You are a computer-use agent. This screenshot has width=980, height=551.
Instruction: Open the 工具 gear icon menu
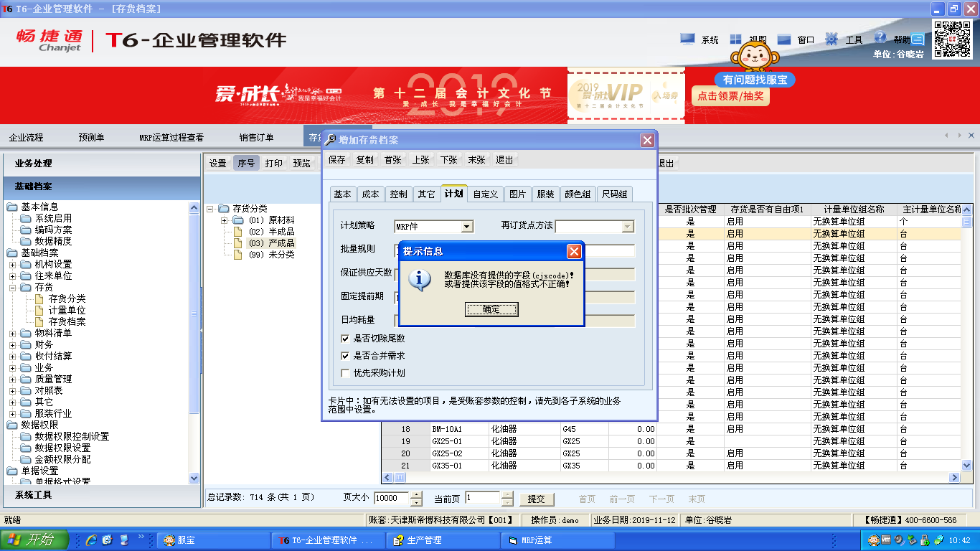tap(831, 39)
